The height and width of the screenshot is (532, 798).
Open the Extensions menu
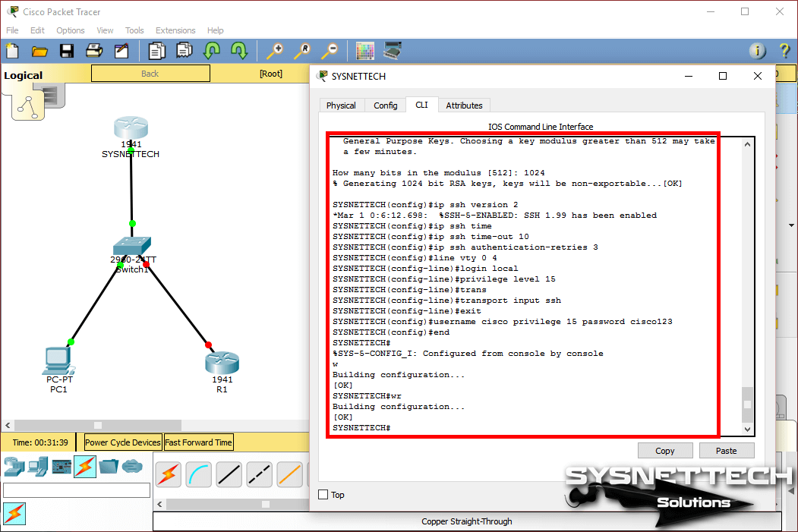point(175,30)
